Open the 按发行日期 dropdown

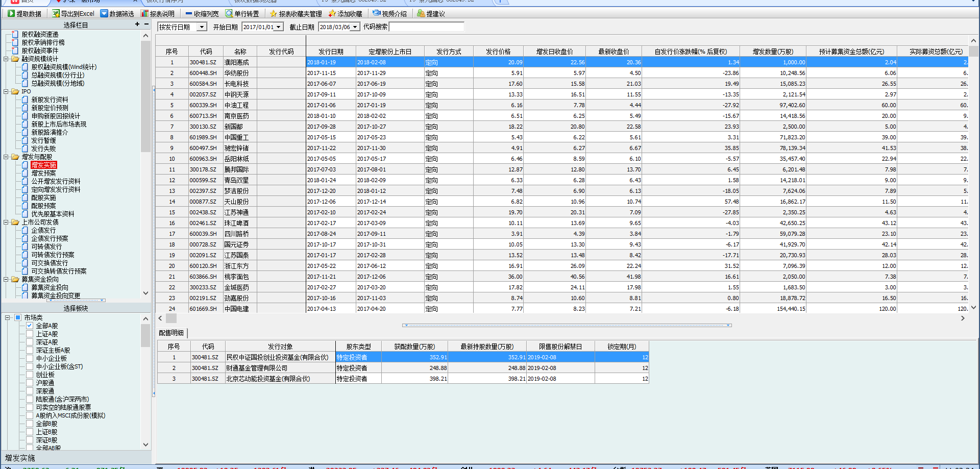point(202,27)
